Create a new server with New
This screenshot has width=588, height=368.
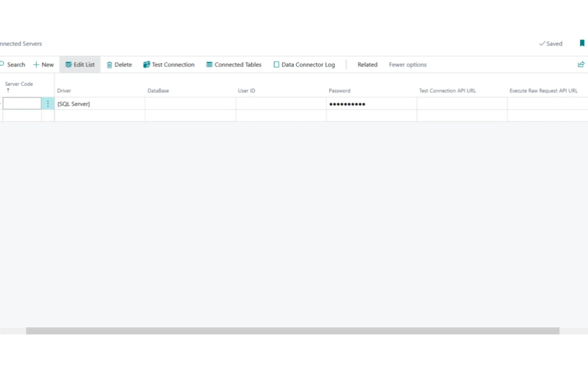coord(43,65)
